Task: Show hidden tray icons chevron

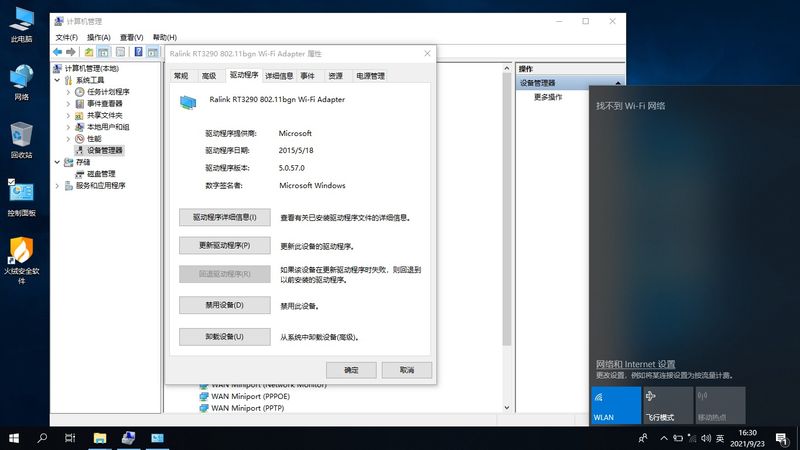Action: (663, 438)
